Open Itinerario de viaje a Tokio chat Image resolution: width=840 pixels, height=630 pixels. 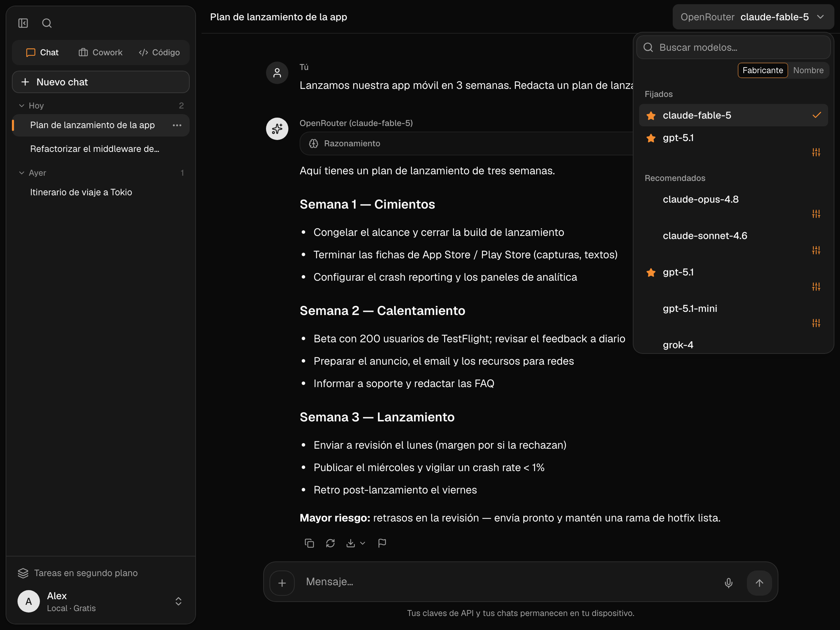(x=101, y=192)
